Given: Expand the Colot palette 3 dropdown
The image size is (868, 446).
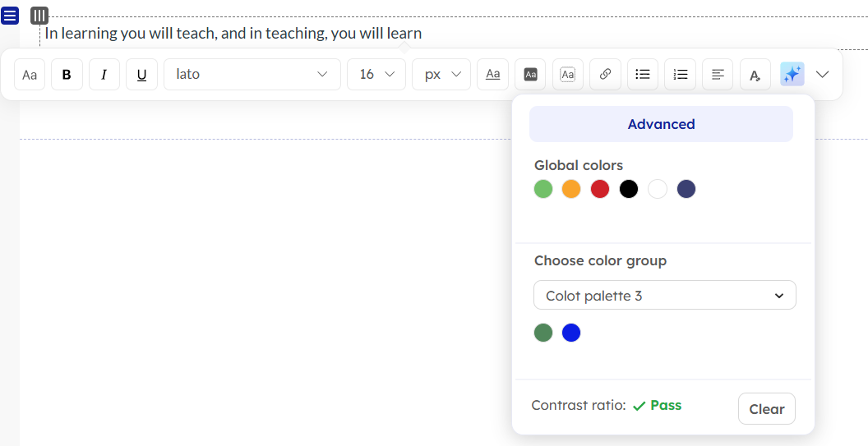Looking at the screenshot, I should click(664, 296).
